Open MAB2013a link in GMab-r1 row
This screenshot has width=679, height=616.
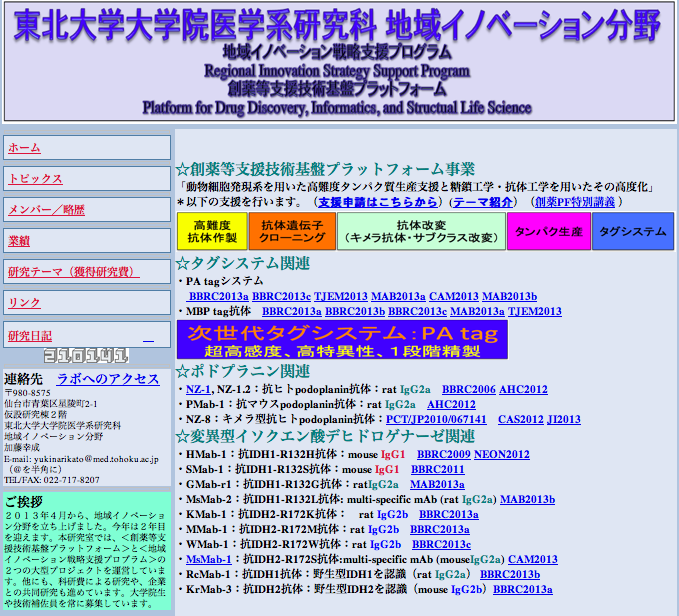point(437,484)
